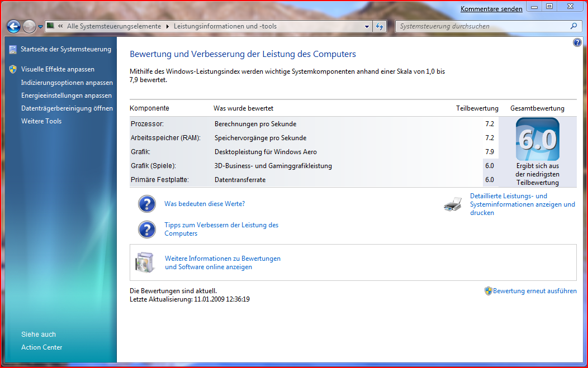Close the Leistungsinformationen window
The width and height of the screenshot is (588, 368).
[570, 6]
